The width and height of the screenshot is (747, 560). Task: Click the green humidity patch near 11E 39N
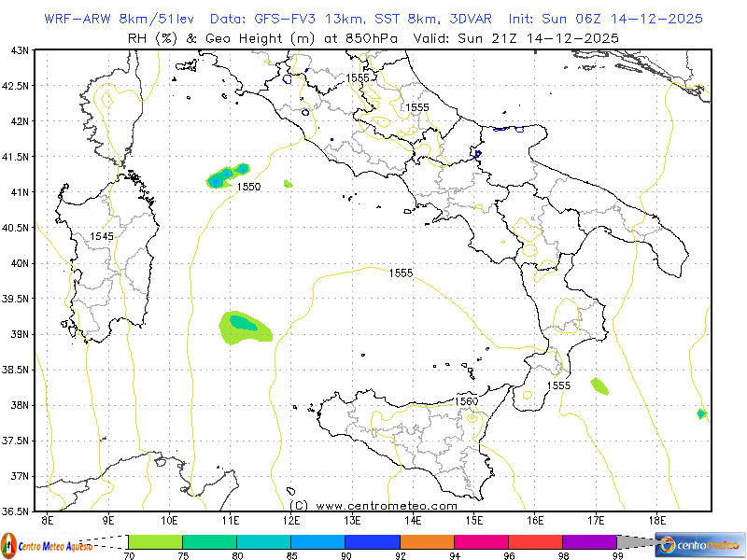[244, 326]
